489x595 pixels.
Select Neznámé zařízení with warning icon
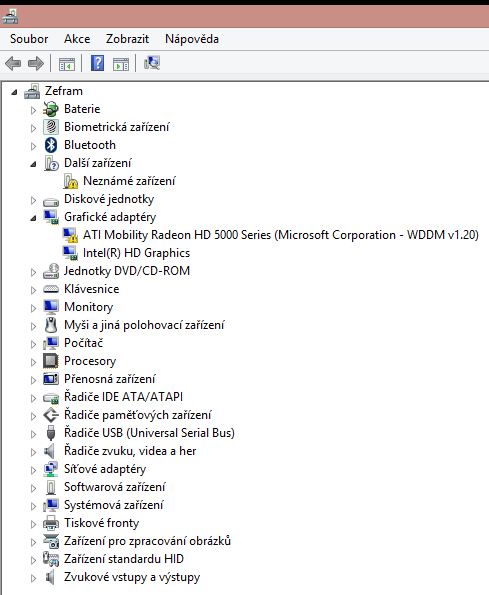pyautogui.click(x=129, y=181)
